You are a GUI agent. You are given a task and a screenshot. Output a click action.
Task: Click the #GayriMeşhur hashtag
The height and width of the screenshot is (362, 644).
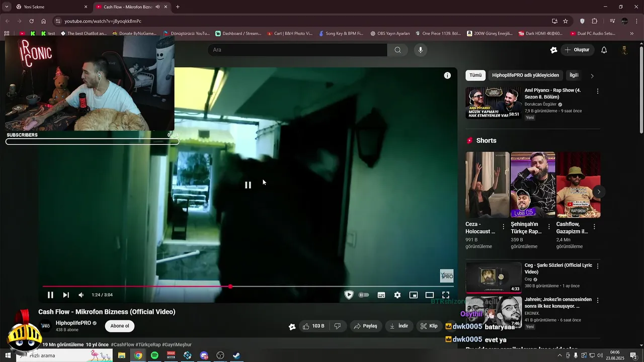pyautogui.click(x=177, y=344)
